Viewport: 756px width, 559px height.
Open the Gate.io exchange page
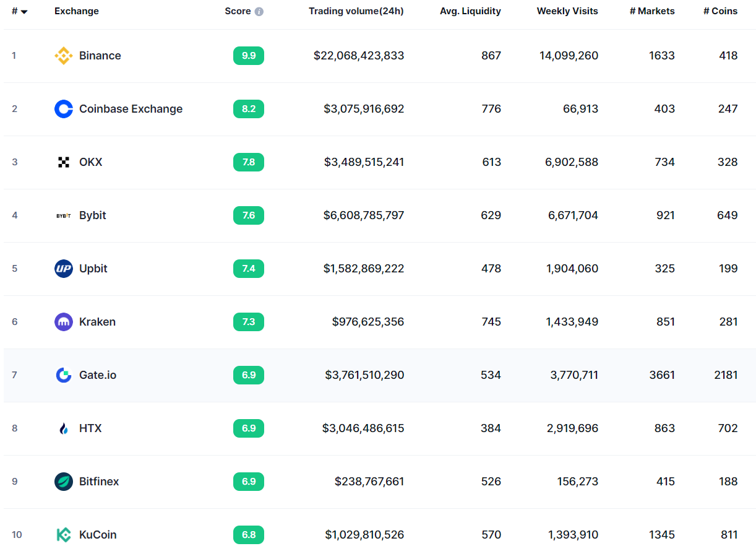[98, 375]
